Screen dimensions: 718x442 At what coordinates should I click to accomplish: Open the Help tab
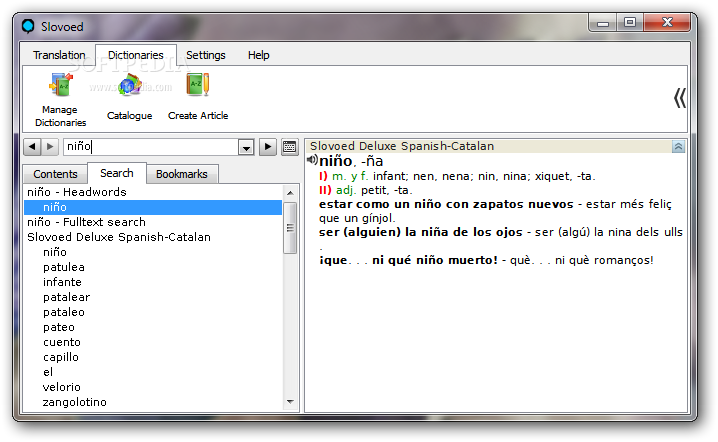coord(259,55)
